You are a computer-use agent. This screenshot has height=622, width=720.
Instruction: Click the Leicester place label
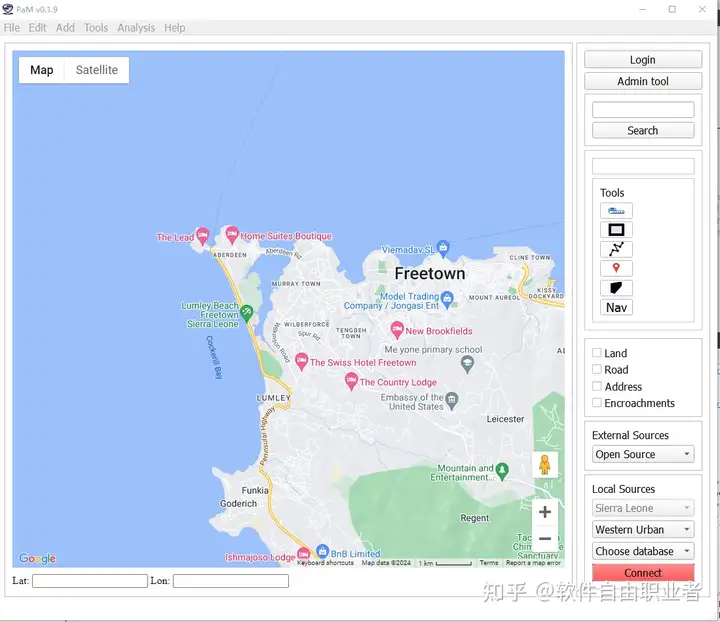(x=505, y=419)
